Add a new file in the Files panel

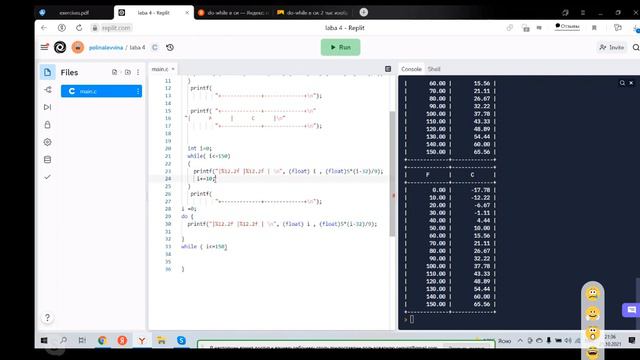pos(115,72)
